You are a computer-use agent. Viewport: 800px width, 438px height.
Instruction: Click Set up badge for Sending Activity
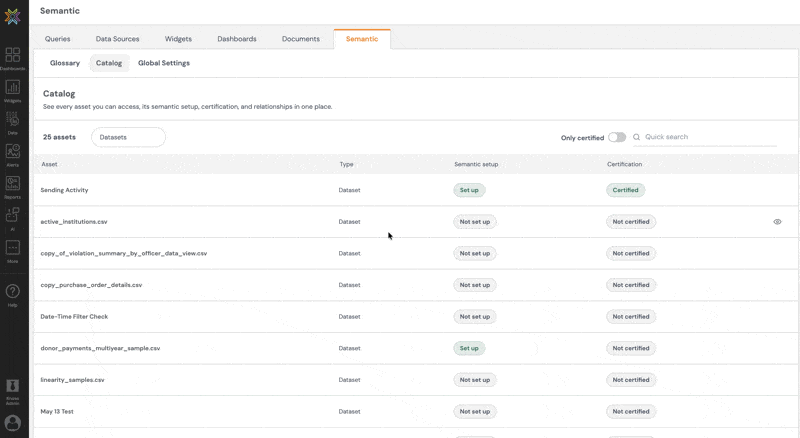[x=469, y=190]
